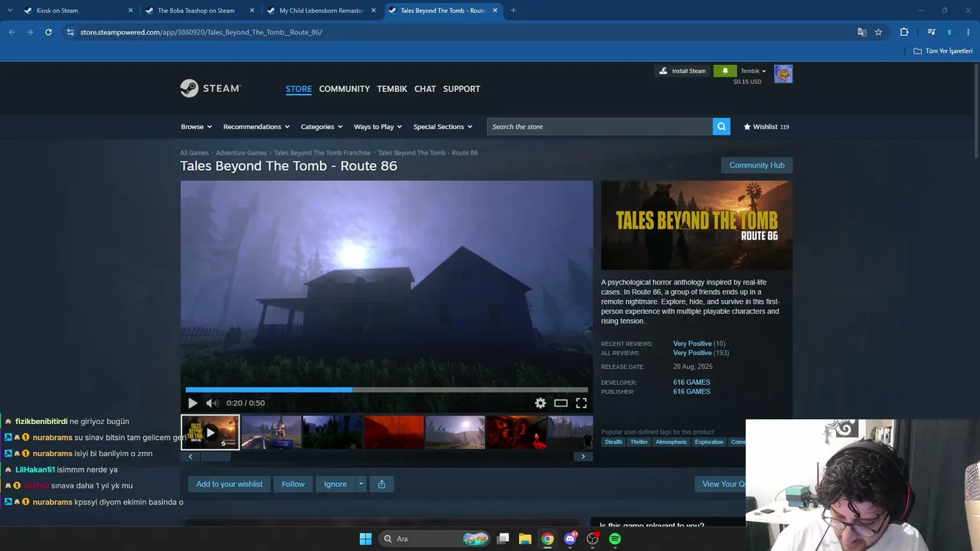
Task: Click Add to your wishlist
Action: pos(229,484)
